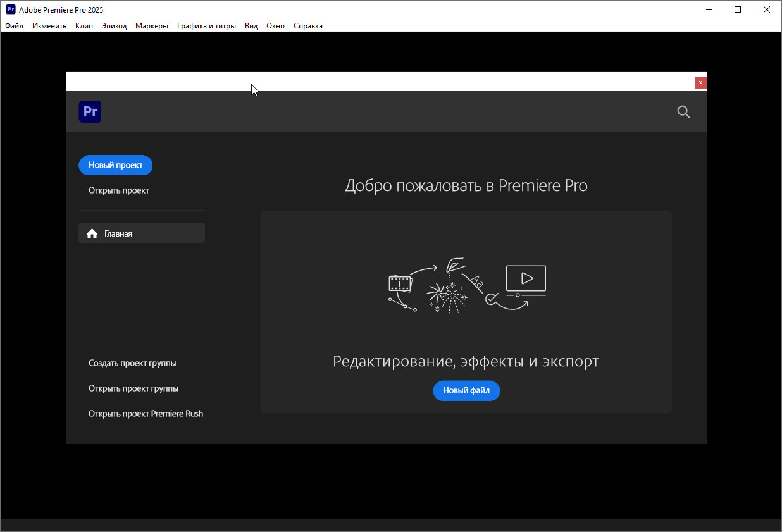Open the Маркеры menu

point(152,26)
